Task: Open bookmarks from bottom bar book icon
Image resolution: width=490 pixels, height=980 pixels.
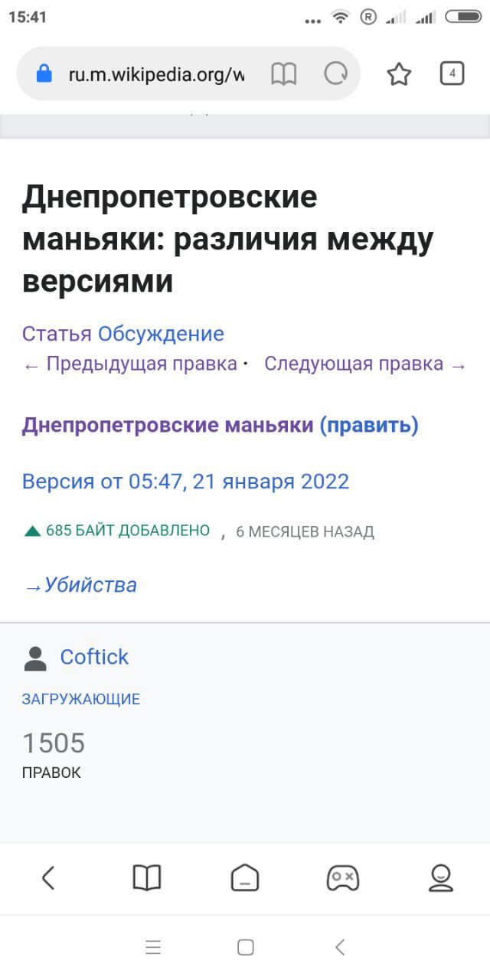Action: click(x=146, y=877)
